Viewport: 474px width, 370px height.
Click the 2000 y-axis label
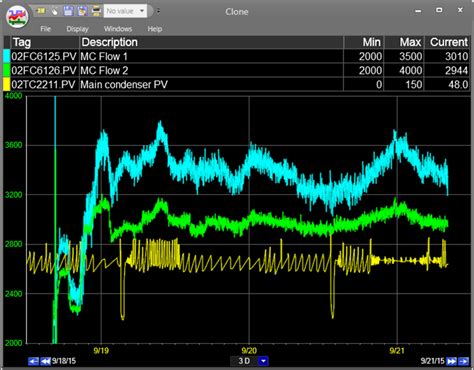point(14,343)
